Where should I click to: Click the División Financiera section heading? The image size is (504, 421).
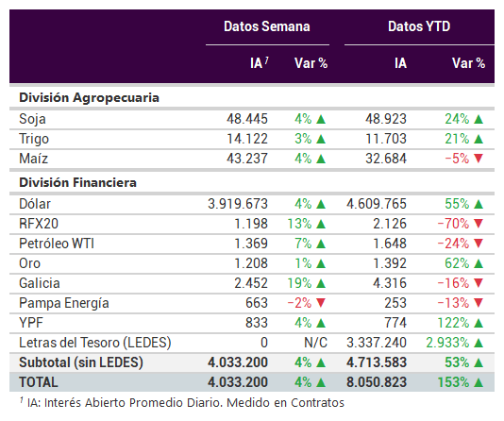coord(77,182)
